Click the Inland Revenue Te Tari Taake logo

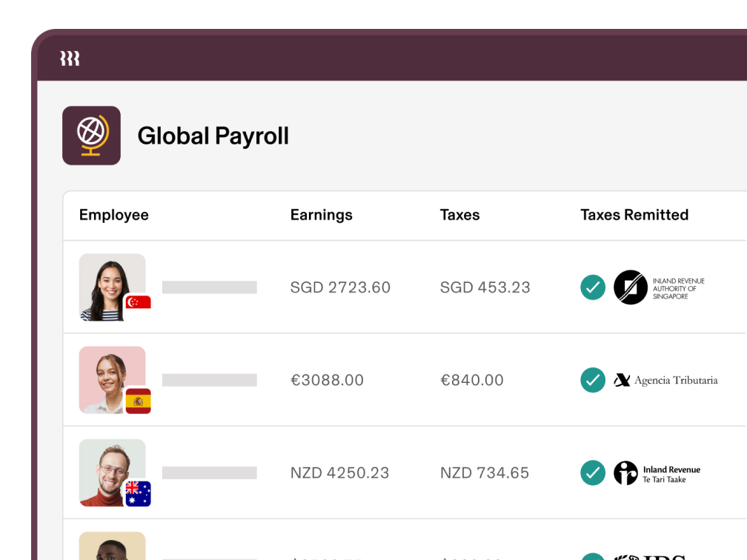tap(657, 473)
